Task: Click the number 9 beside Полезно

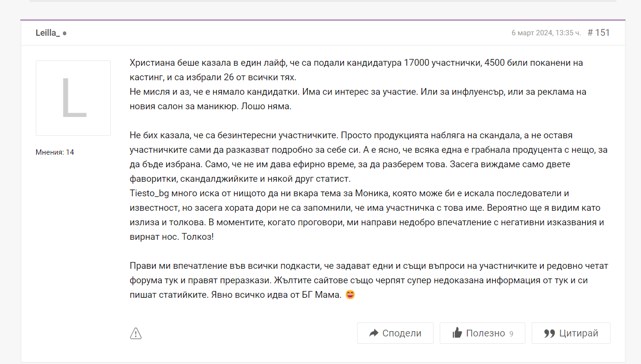Action: [511, 334]
